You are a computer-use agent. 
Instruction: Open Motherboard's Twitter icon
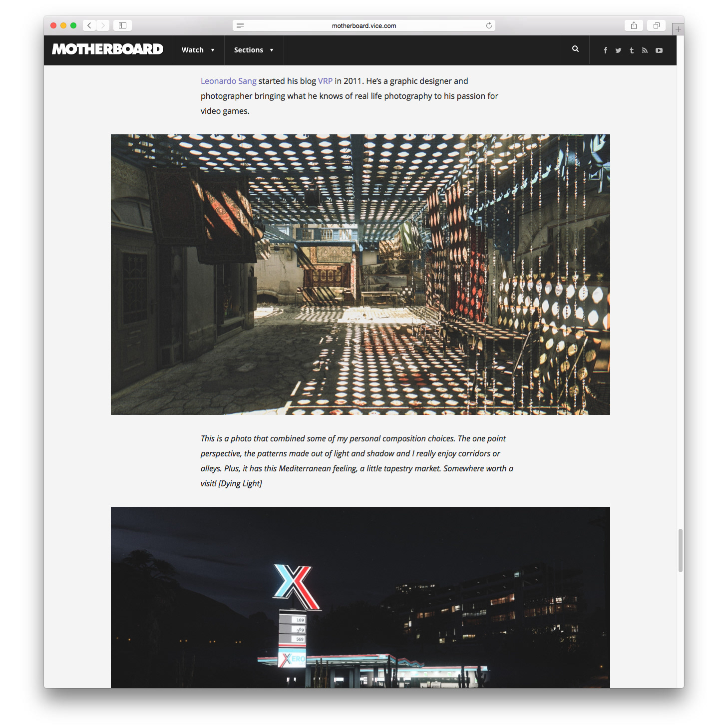618,50
